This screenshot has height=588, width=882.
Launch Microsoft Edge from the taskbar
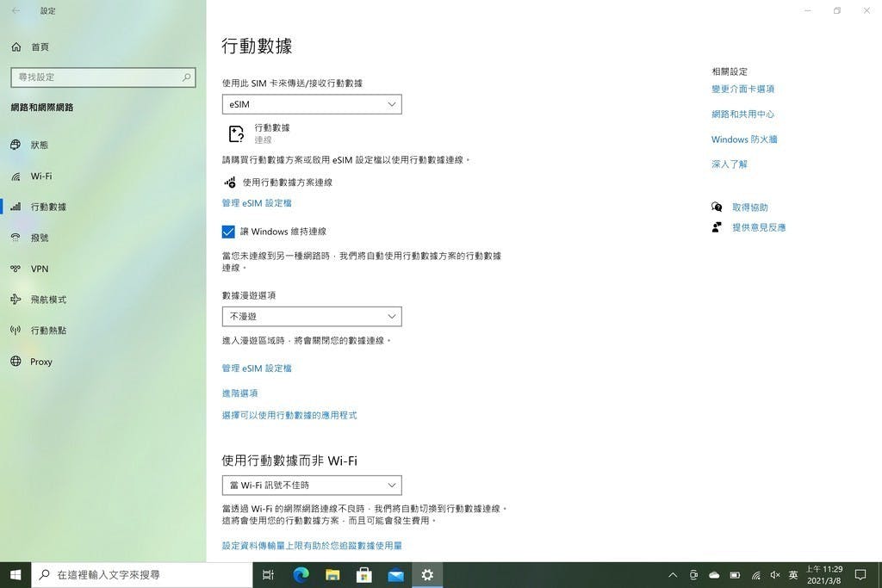301,574
